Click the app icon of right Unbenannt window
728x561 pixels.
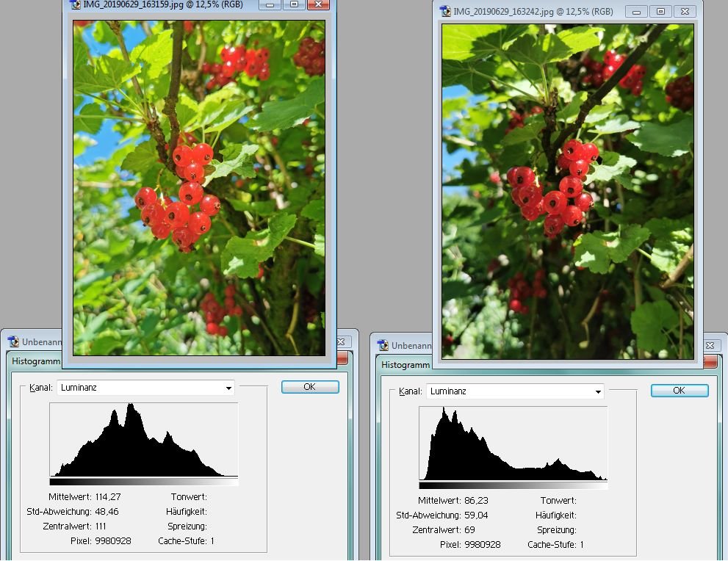(x=383, y=345)
